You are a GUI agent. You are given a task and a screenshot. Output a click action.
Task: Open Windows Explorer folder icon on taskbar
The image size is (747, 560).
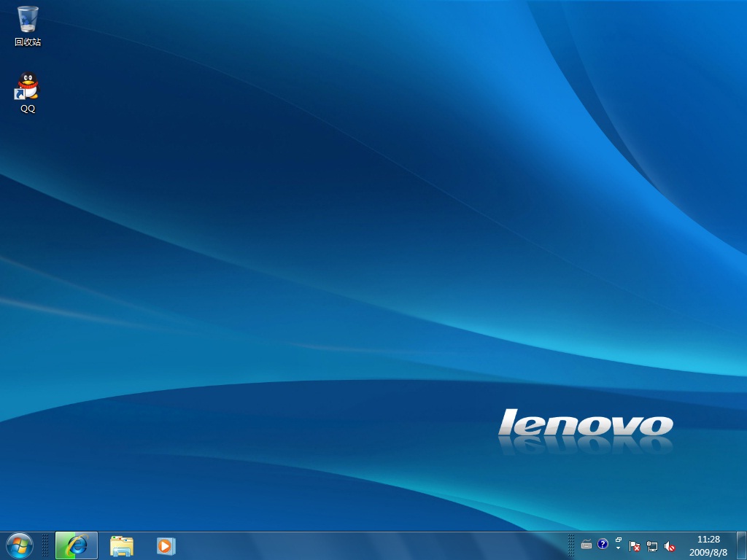tap(122, 545)
